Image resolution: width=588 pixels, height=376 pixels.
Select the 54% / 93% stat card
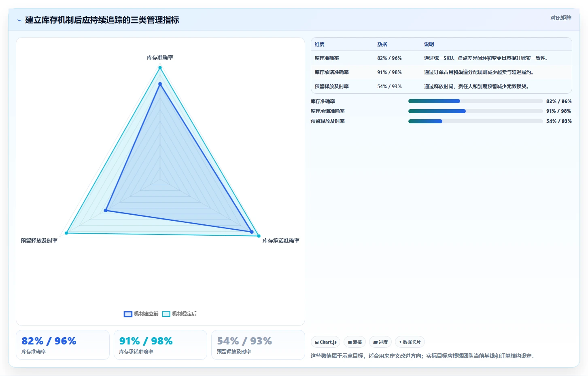258,345
